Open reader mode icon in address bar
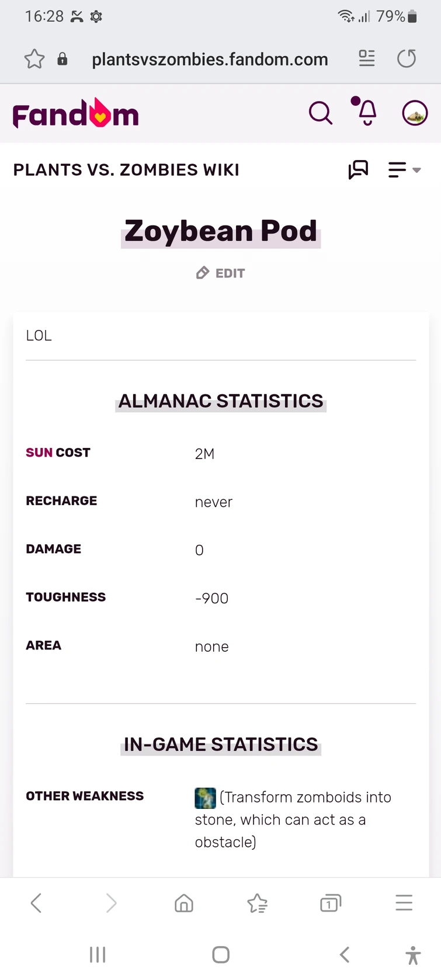This screenshot has height=980, width=441. 367,58
